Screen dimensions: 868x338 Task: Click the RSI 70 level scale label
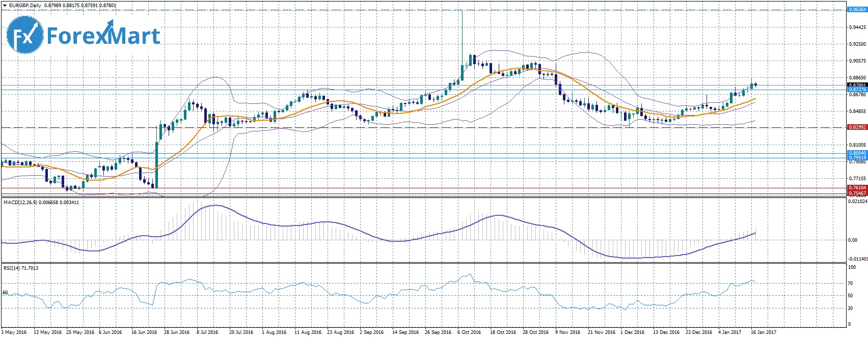pyautogui.click(x=850, y=283)
